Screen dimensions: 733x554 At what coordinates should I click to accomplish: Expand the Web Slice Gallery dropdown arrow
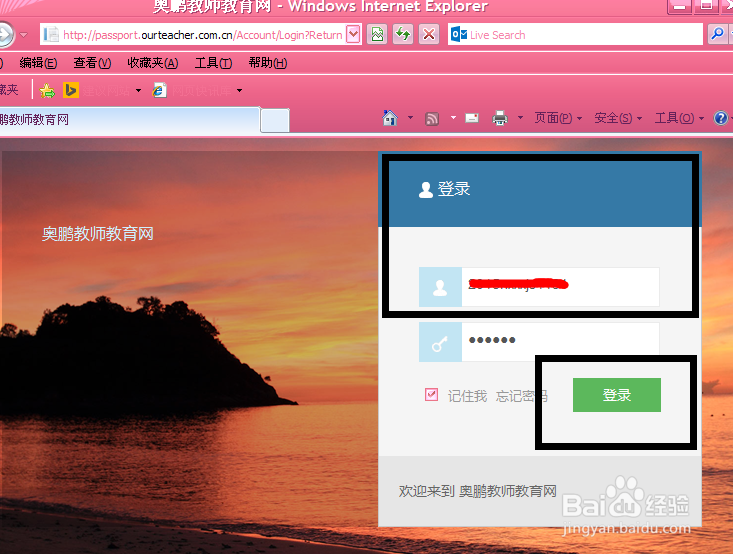pos(239,90)
